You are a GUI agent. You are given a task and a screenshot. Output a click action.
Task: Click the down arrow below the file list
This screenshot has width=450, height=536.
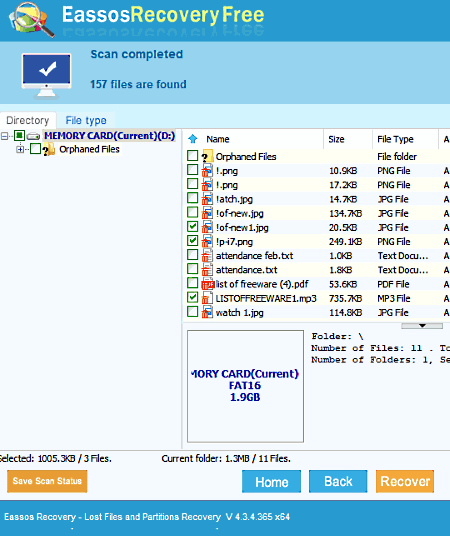point(422,326)
